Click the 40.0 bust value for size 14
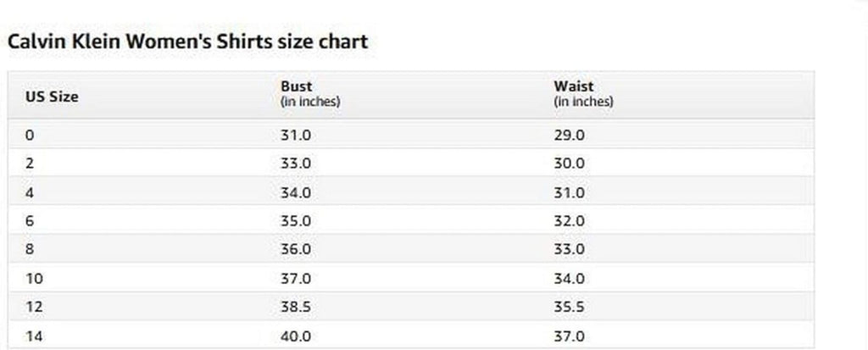This screenshot has height=350, width=868. coord(296,336)
